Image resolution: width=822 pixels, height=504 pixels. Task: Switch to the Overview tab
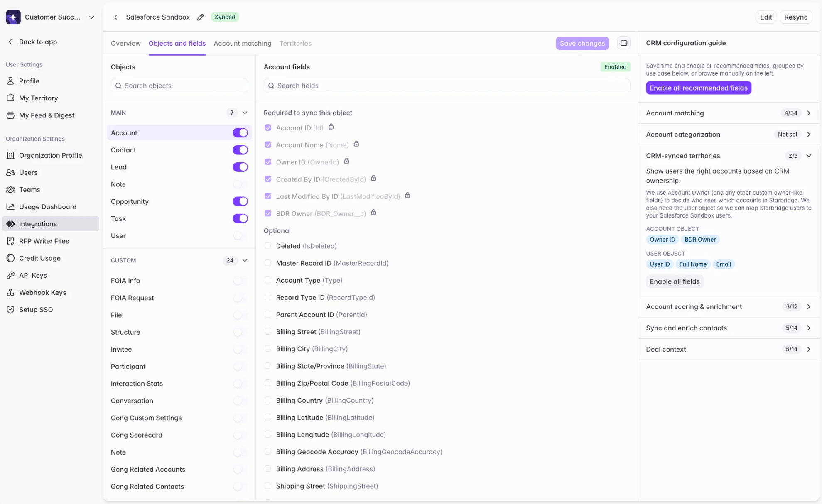coord(125,43)
